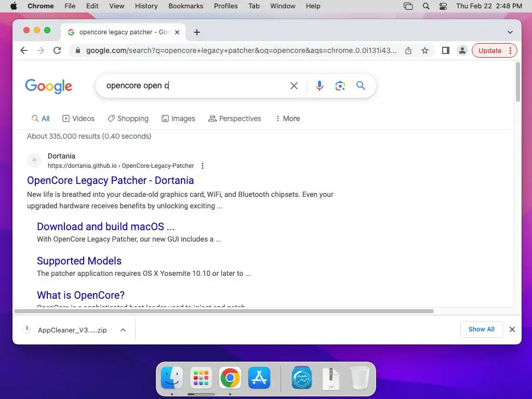Click the Chrome icon in the Dock
This screenshot has width=532, height=399.
coord(230,378)
